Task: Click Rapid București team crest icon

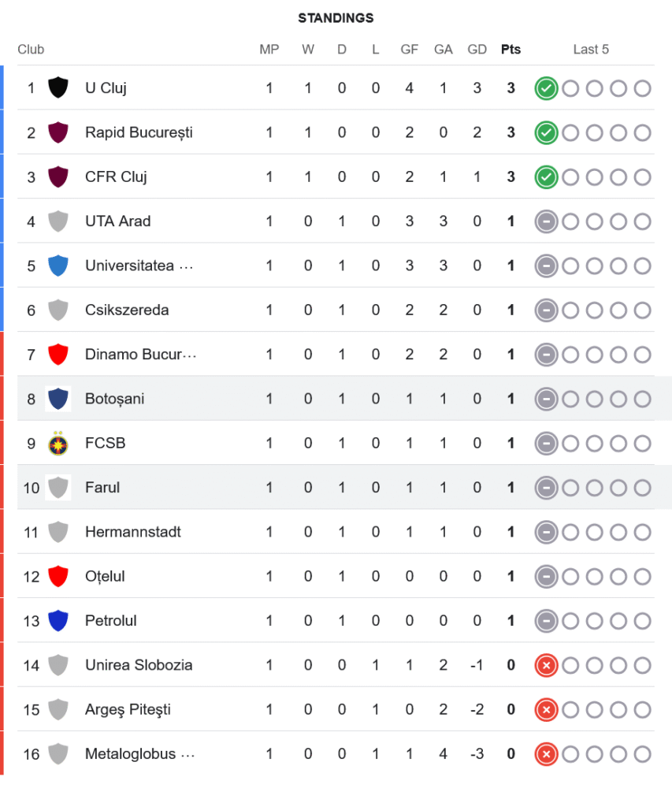Action: 58,132
